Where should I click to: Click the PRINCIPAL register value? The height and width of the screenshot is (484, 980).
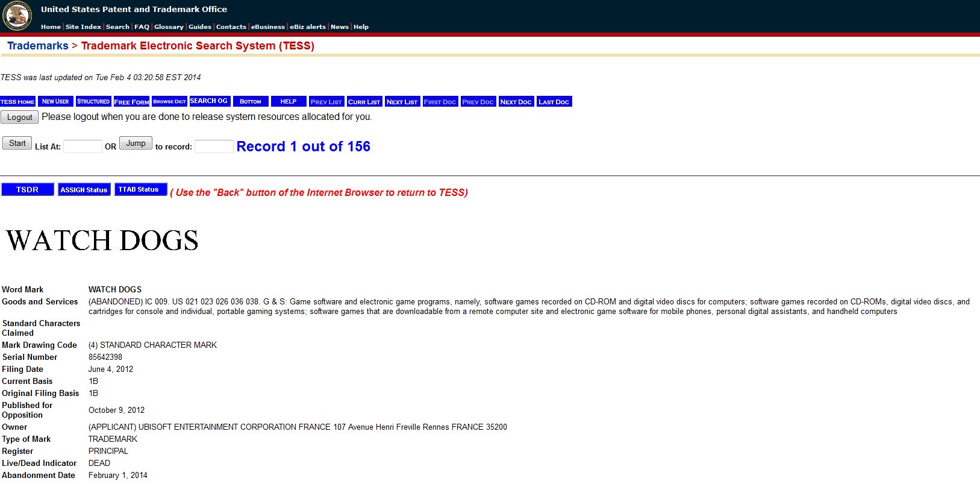pos(108,451)
